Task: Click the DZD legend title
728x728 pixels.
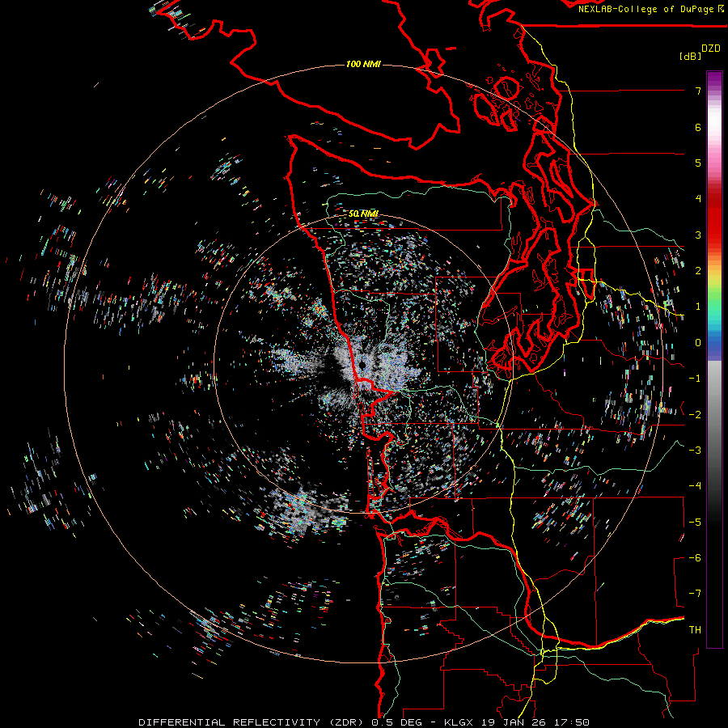Action: [x=711, y=49]
